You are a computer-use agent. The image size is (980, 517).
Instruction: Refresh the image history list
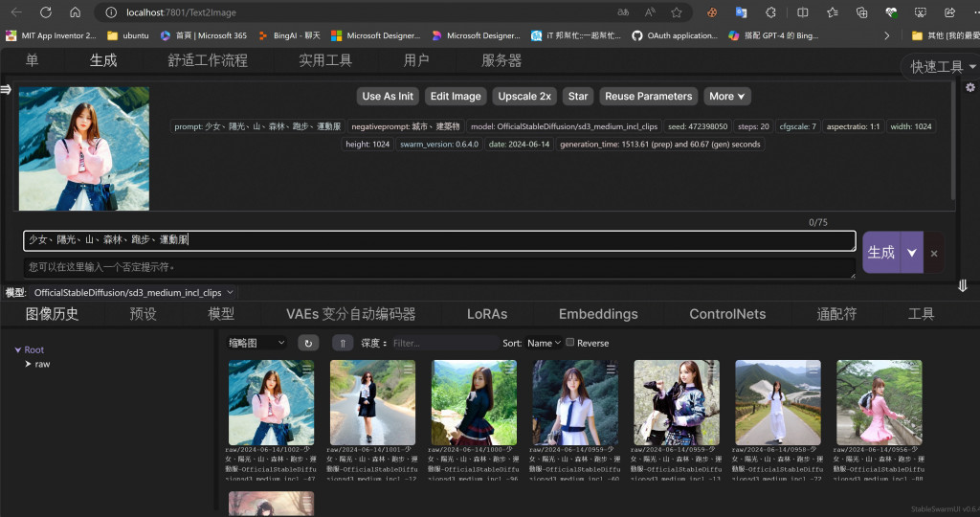click(308, 343)
